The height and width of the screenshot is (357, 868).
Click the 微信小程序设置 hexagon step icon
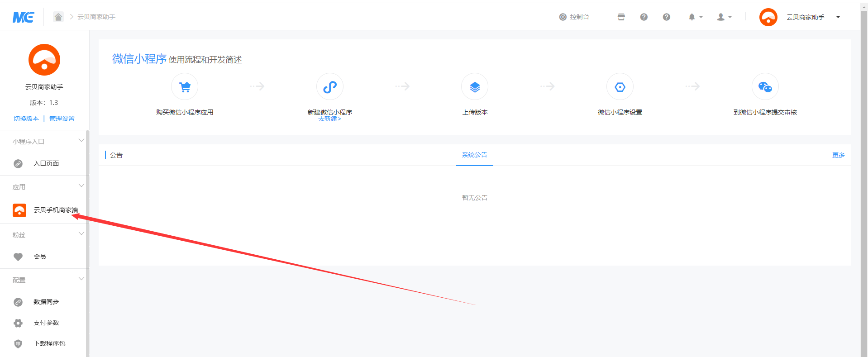(620, 86)
